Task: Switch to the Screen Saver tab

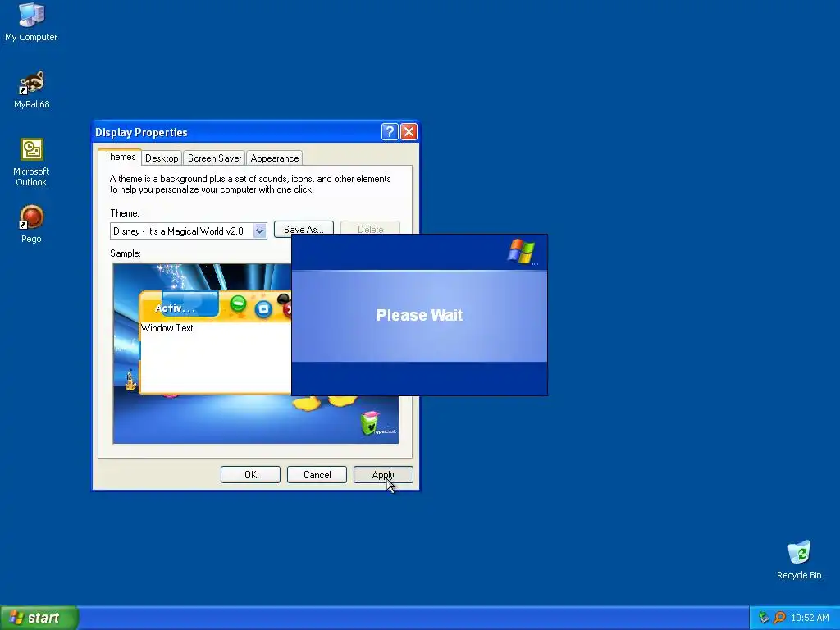Action: [x=214, y=158]
